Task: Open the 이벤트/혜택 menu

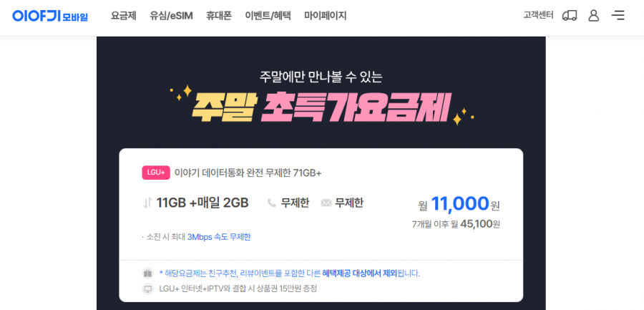Action: [268, 16]
